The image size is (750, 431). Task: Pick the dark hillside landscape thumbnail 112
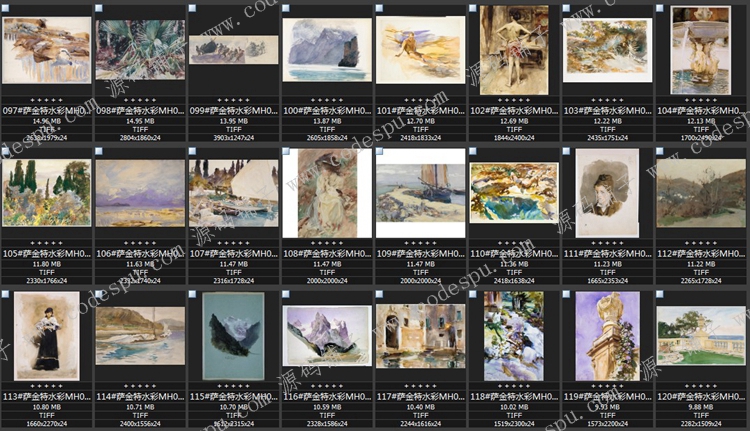(701, 193)
